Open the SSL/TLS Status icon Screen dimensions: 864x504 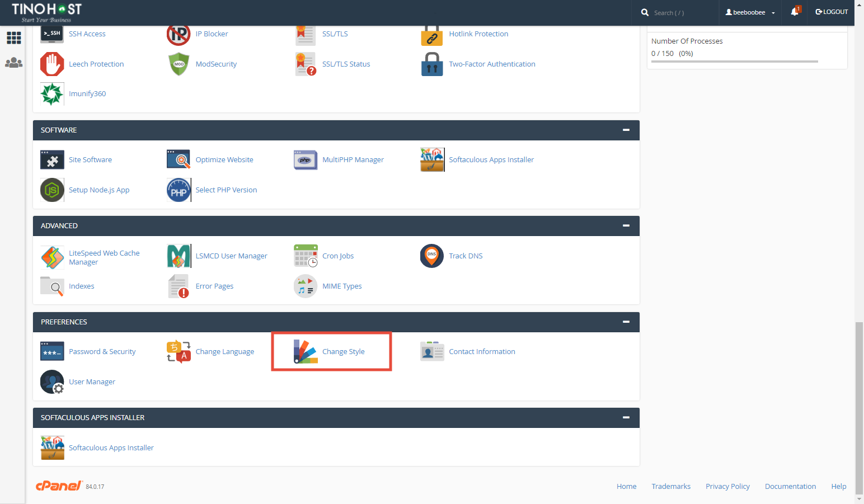tap(306, 64)
